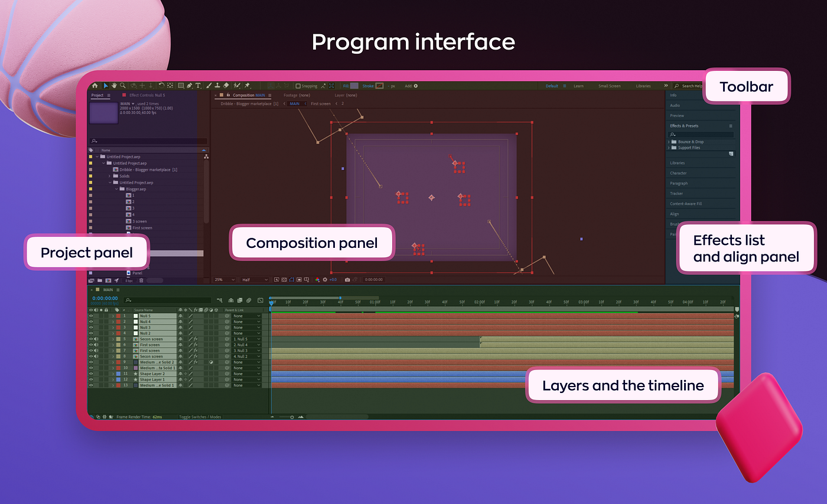The width and height of the screenshot is (827, 504).
Task: Open the 25% magnification dropdown
Action: (x=224, y=280)
